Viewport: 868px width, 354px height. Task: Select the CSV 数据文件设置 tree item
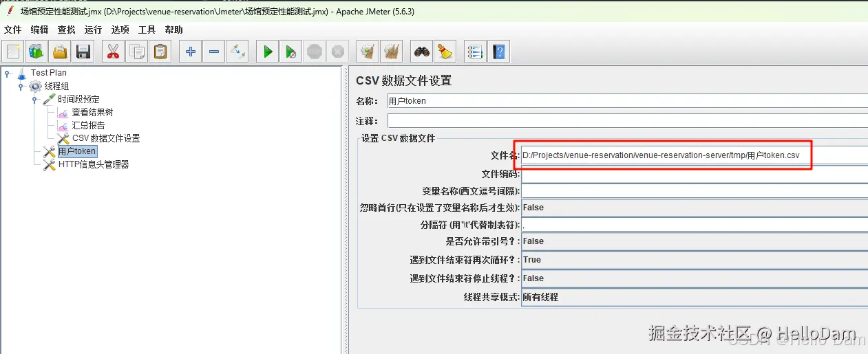pyautogui.click(x=106, y=138)
